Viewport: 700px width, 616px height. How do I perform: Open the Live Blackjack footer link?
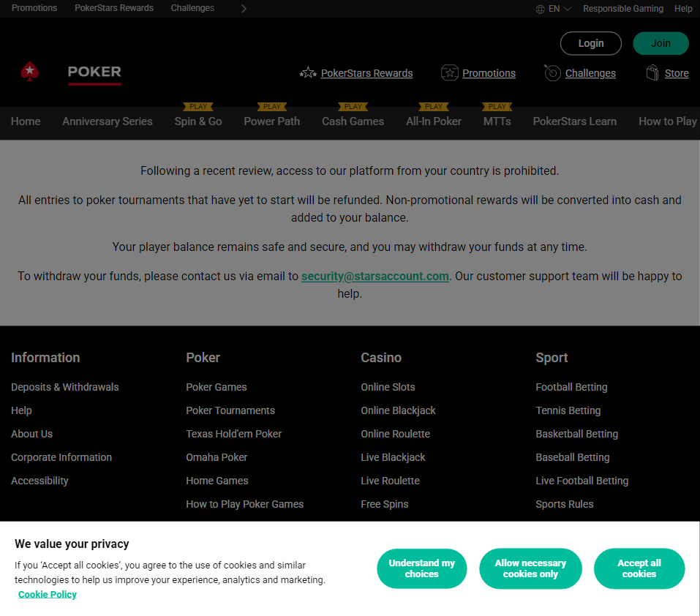coord(393,457)
